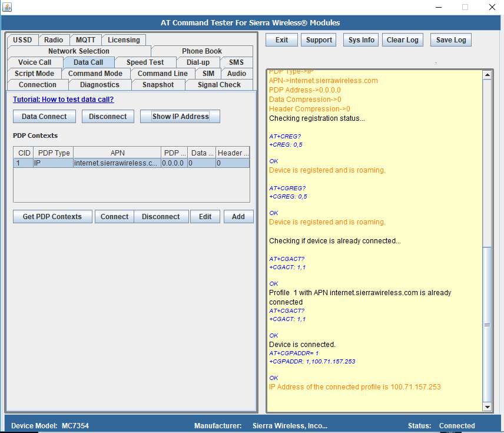Viewport: 504px width, 433px height.
Task: Click the Data Connect button
Action: tap(44, 117)
